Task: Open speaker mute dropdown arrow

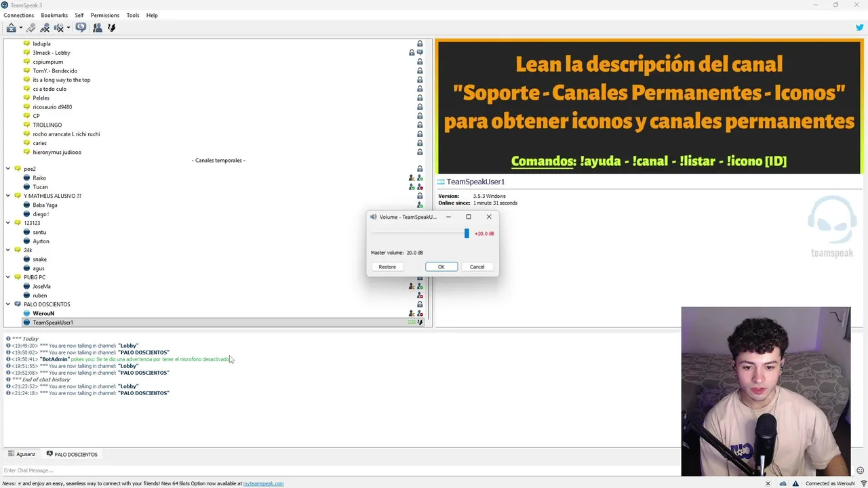Action: [x=68, y=28]
